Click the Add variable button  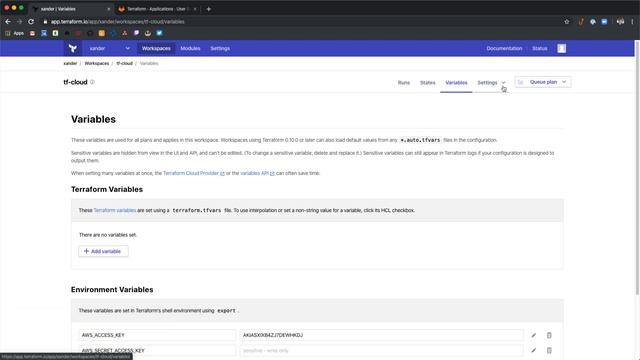103,251
